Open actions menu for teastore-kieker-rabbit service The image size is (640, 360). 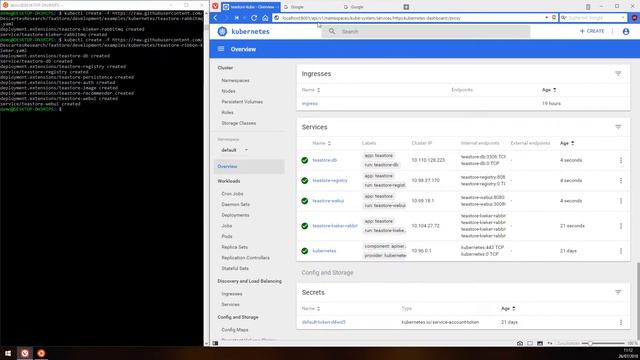(621, 226)
